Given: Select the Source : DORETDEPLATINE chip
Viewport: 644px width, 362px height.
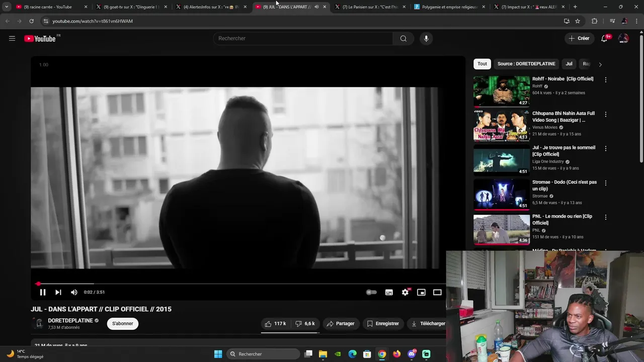Looking at the screenshot, I should pyautogui.click(x=526, y=64).
